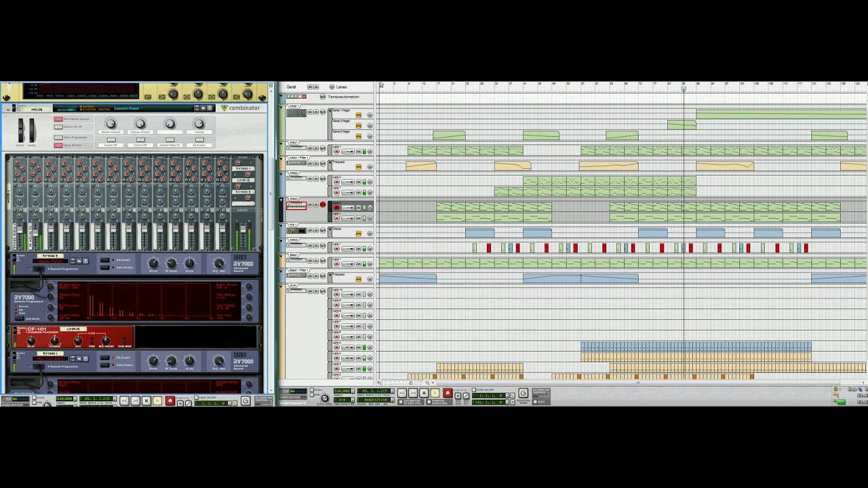Collapse the Melo2 track
Viewport: 868px width, 488px height.
tap(281, 174)
